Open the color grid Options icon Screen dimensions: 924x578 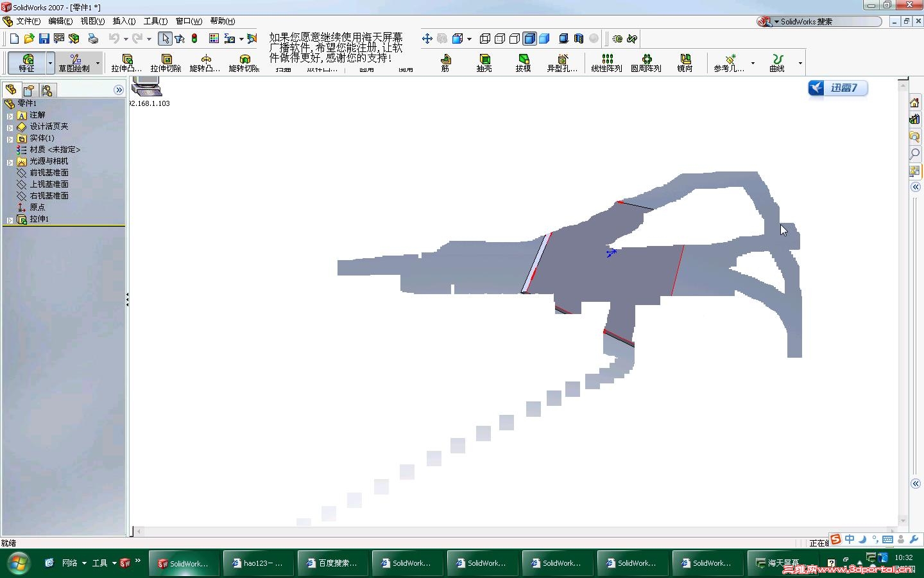(214, 39)
